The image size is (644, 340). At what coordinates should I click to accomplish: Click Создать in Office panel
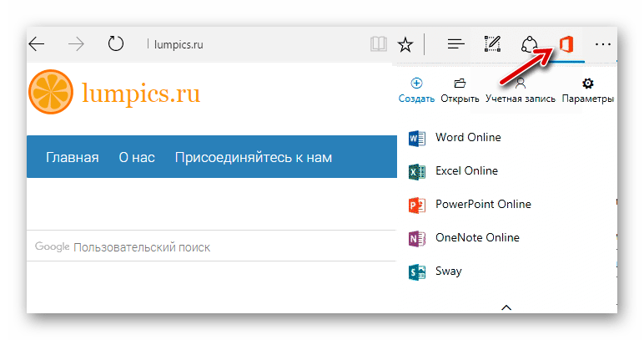416,91
